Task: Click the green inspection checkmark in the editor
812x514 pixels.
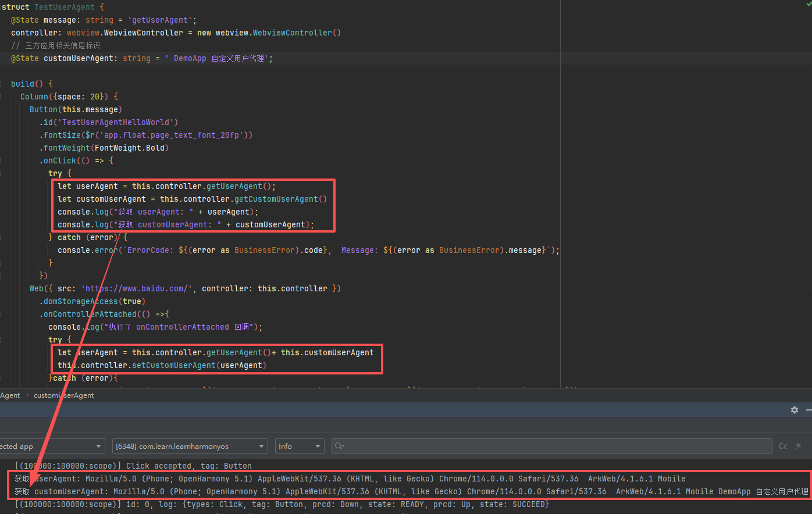Action: pos(808,4)
